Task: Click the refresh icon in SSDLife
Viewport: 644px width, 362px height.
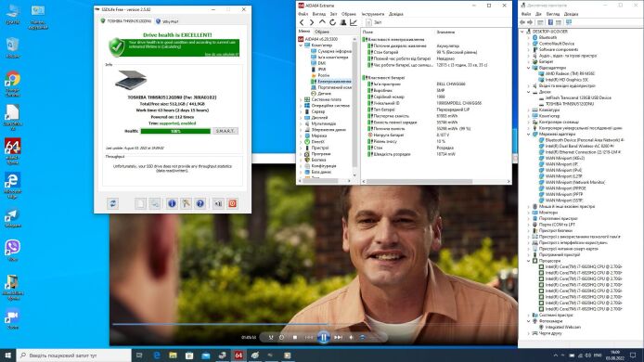Action: click(x=112, y=203)
